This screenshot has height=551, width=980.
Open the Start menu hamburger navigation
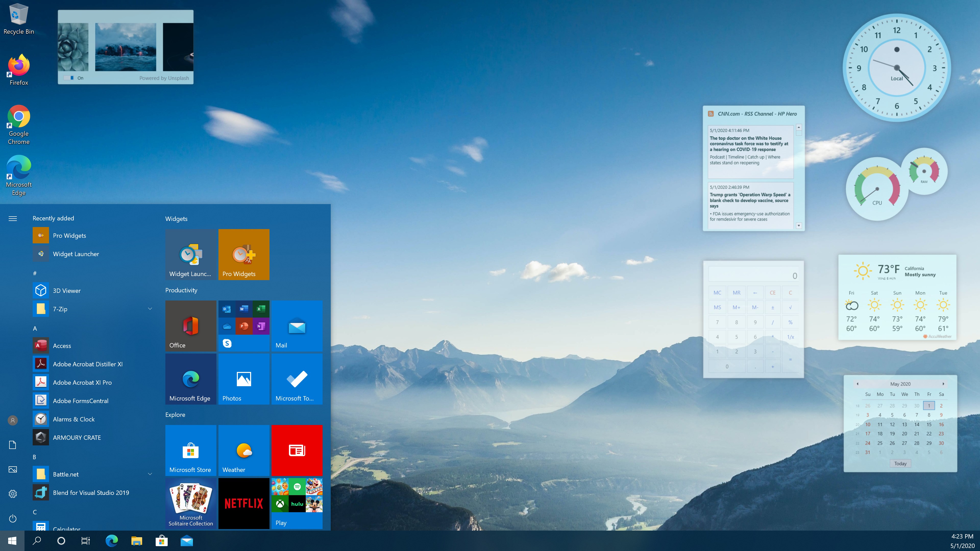pyautogui.click(x=13, y=218)
